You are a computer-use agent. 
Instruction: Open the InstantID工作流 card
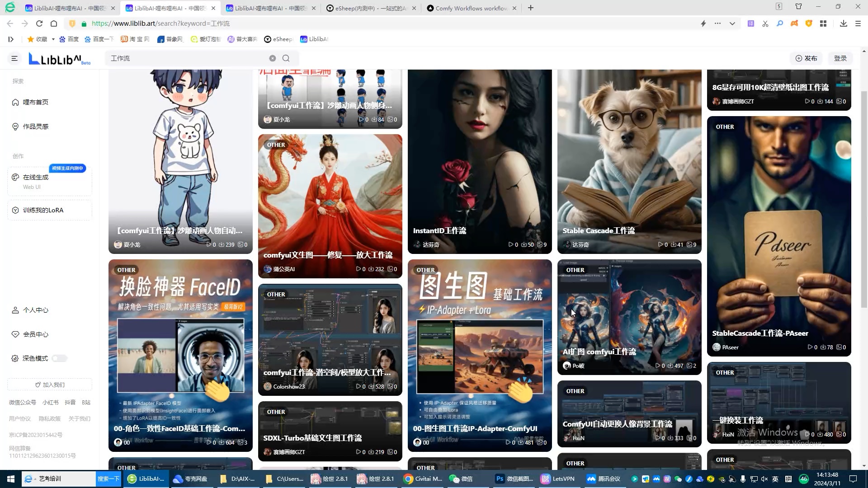tap(480, 161)
